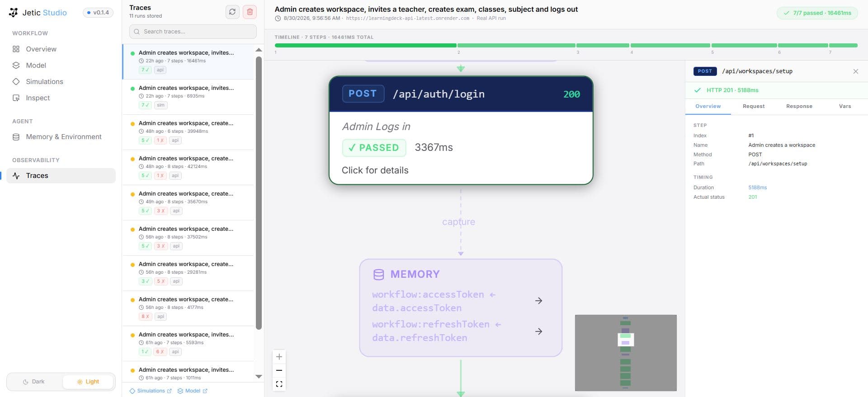Open the Model workflow page
Image resolution: width=868 pixels, height=397 pixels.
[61, 65]
